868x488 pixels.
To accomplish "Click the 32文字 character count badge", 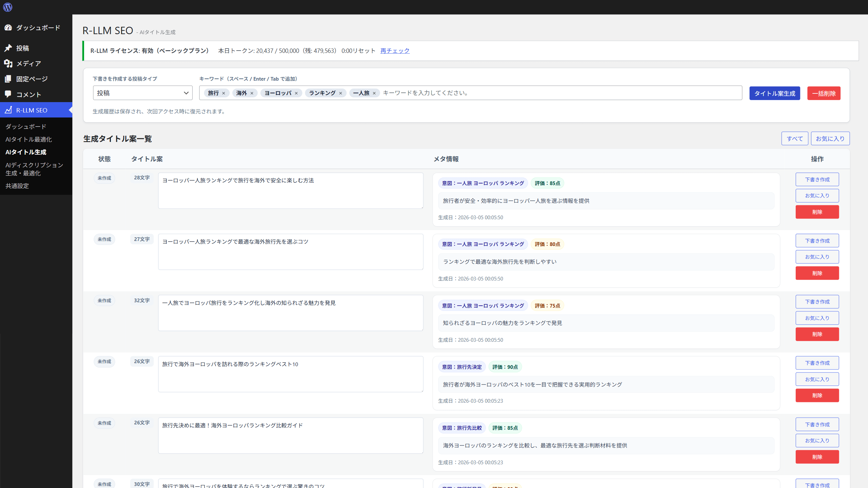I will [x=142, y=301].
